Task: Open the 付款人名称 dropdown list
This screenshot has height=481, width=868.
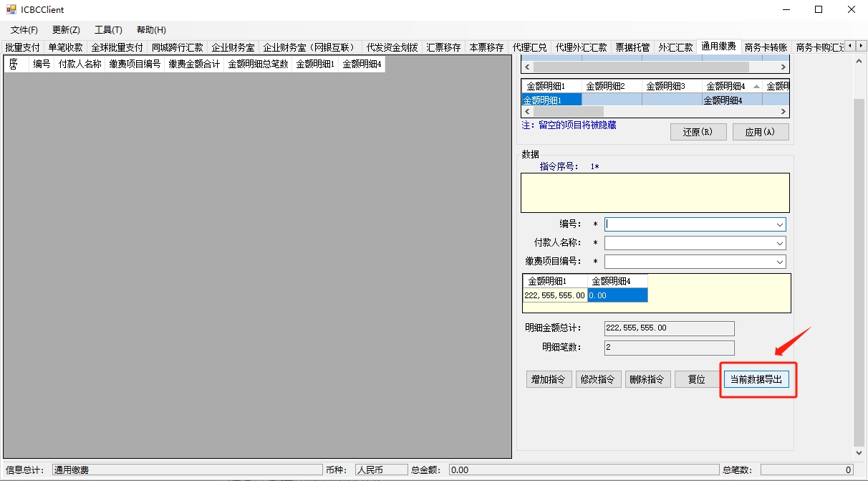Action: pyautogui.click(x=779, y=244)
